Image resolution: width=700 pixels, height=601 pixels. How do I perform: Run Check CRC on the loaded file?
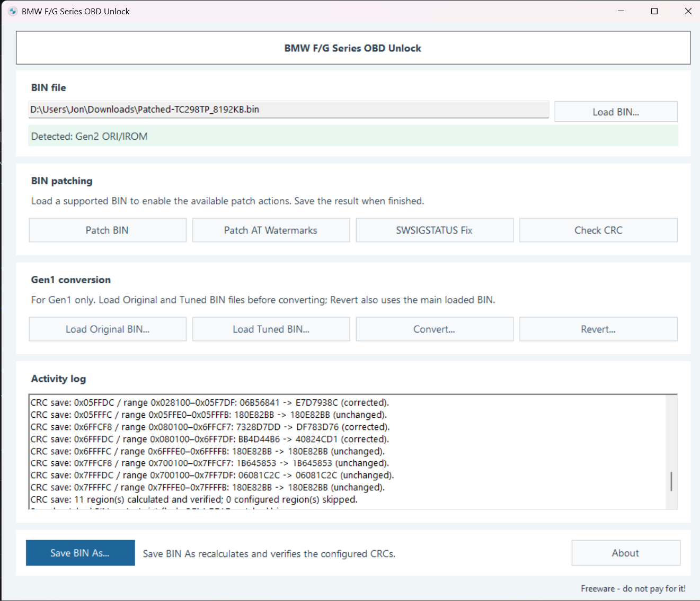[598, 230]
